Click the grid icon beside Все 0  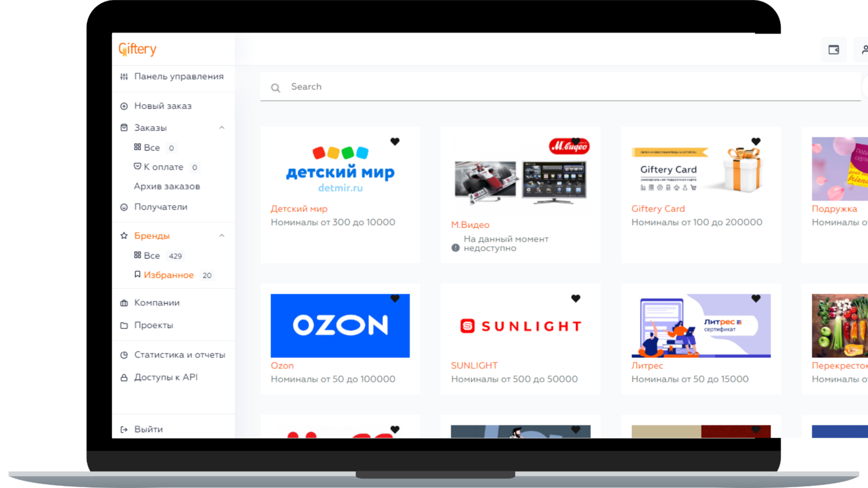[x=137, y=147]
